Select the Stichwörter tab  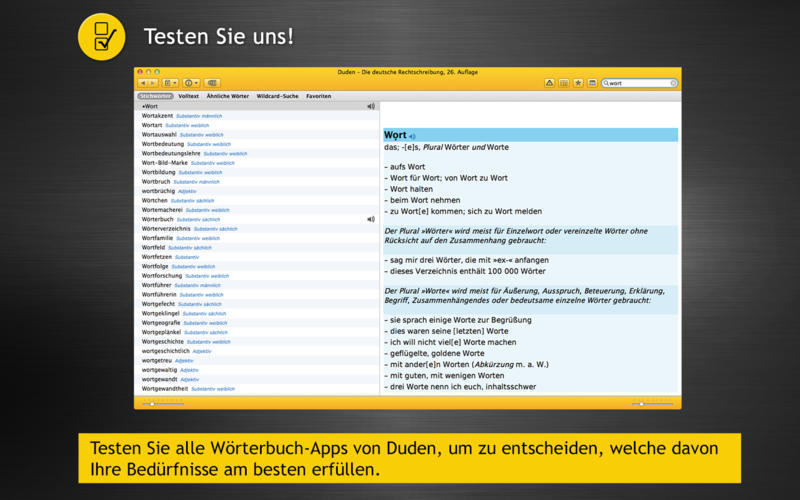[156, 96]
